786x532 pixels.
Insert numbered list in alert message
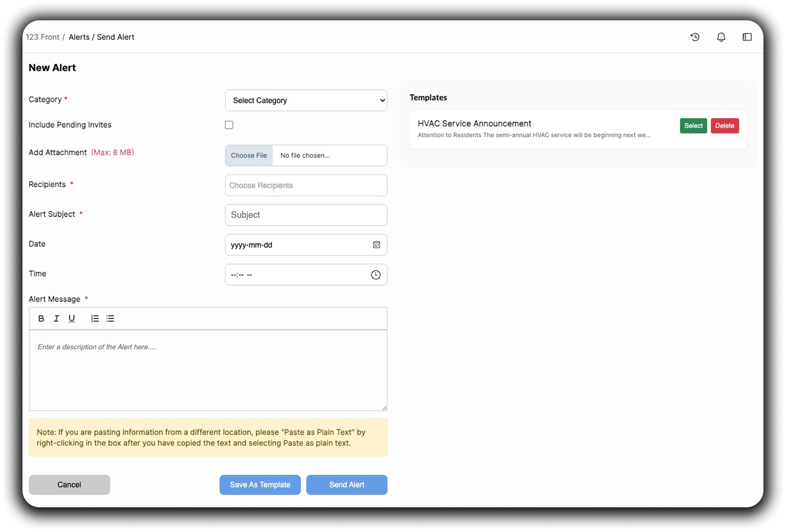click(95, 318)
